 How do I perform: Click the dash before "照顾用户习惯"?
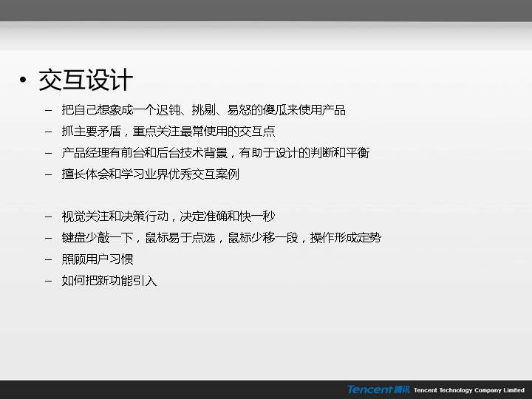click(49, 259)
